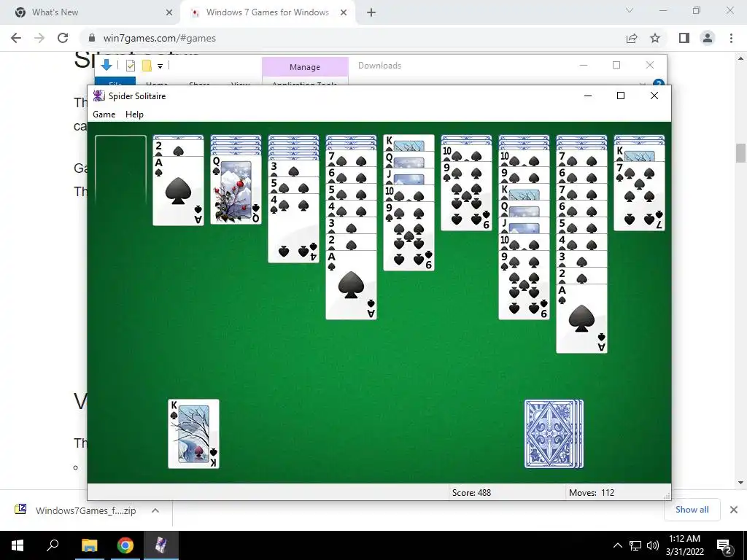This screenshot has height=560, width=747.
Task: Click the new folder icon in Explorer toolbar
Action: pyautogui.click(x=147, y=66)
